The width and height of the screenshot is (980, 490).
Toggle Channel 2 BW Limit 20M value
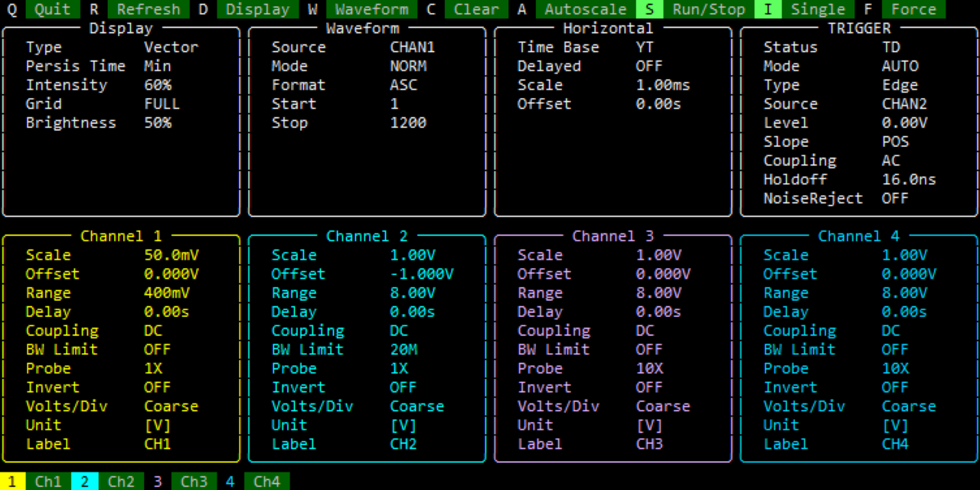click(403, 349)
